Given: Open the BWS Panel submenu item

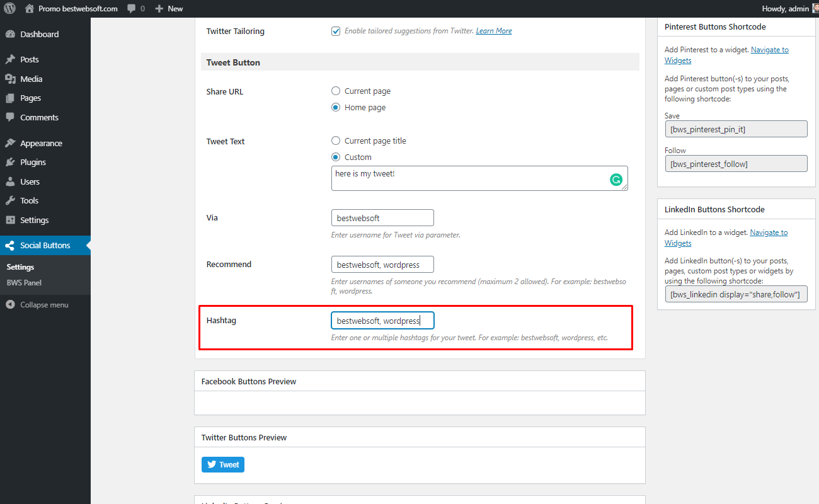Looking at the screenshot, I should click(x=24, y=283).
